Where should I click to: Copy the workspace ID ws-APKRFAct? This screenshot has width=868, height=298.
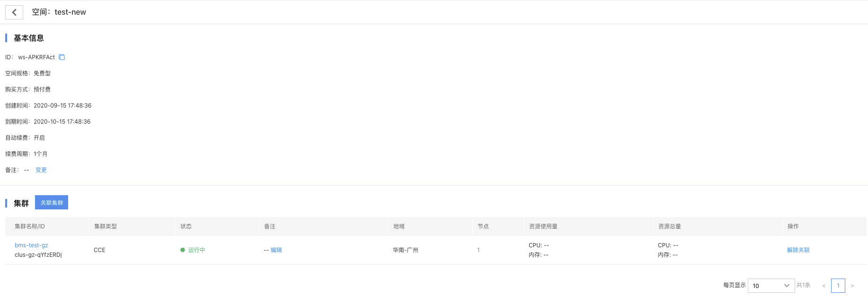point(62,57)
